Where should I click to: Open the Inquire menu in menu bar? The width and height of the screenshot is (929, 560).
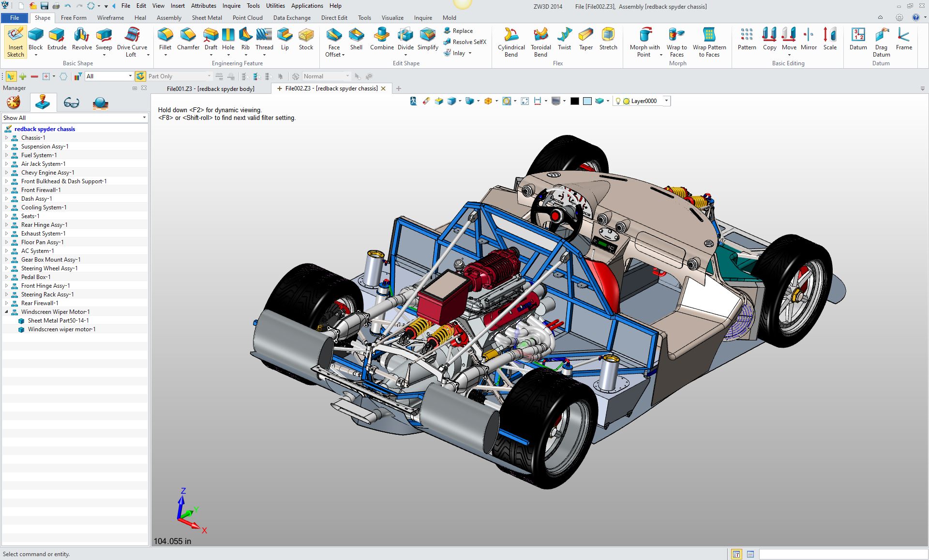(231, 6)
